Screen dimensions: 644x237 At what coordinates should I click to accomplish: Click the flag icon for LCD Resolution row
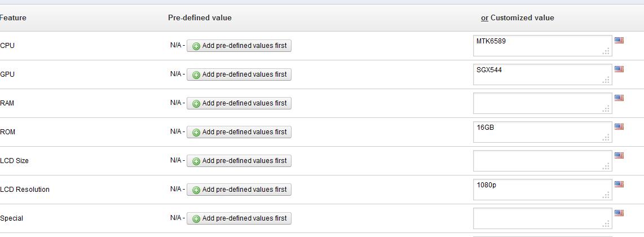click(x=619, y=185)
